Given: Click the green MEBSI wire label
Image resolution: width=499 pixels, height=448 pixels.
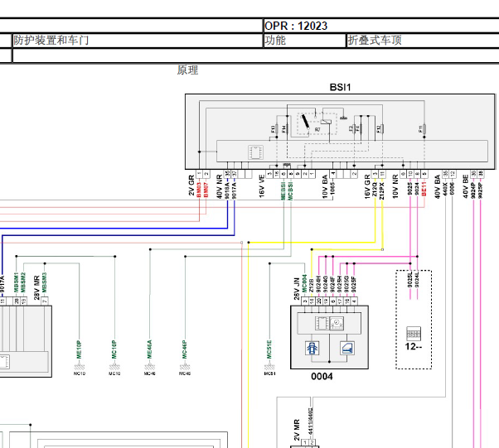Looking at the screenshot, I should click(283, 190).
